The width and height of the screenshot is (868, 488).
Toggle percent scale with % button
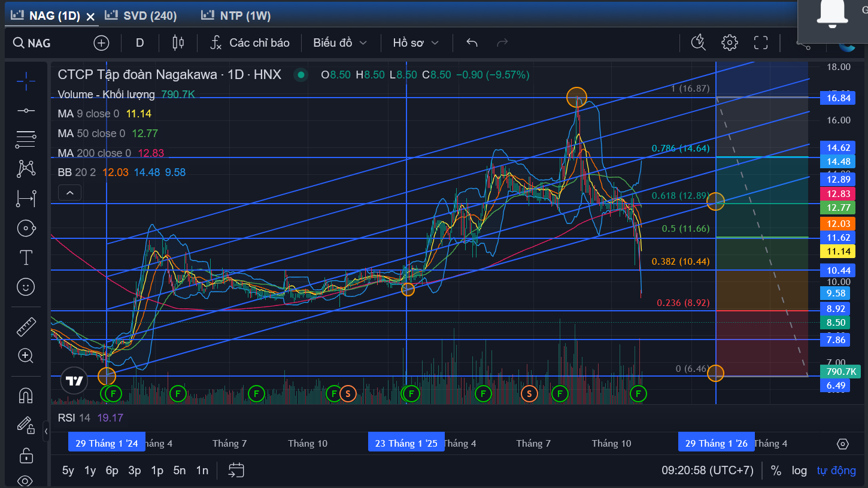(776, 471)
